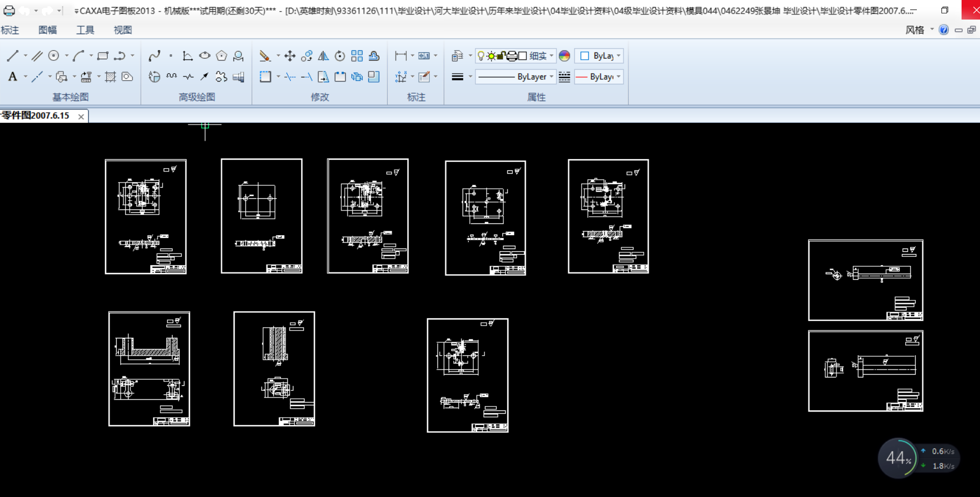Close the 零件图2007.6.15 document tab
The image size is (980, 497).
tap(81, 116)
